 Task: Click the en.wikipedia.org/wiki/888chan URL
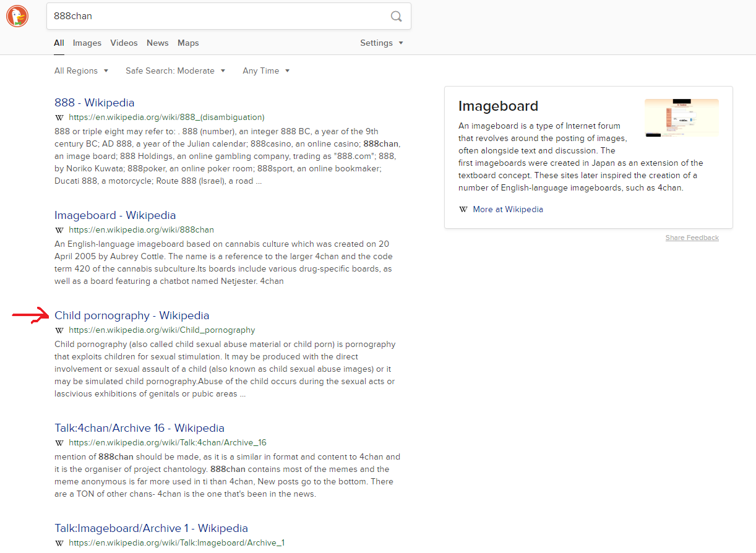141,230
